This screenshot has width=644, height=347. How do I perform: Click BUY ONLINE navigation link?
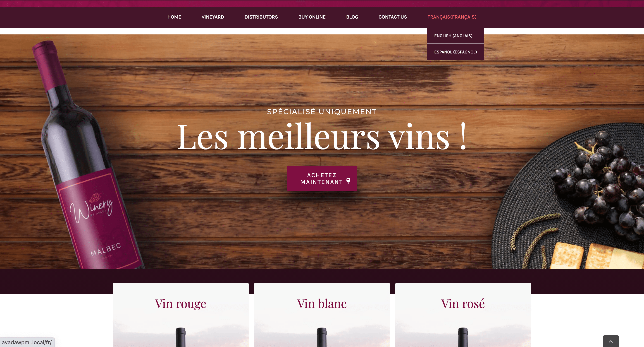tap(312, 17)
